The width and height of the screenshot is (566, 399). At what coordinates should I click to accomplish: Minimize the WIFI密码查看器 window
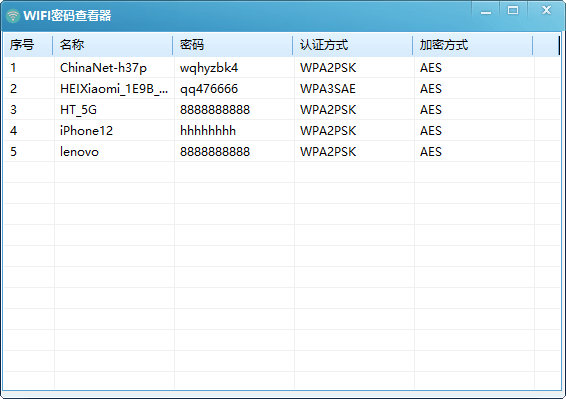[486, 11]
